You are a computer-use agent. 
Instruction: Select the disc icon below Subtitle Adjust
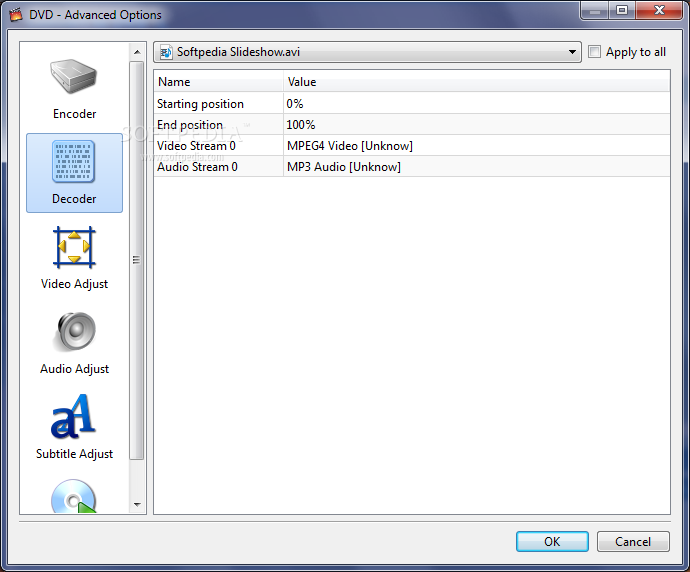(x=74, y=496)
